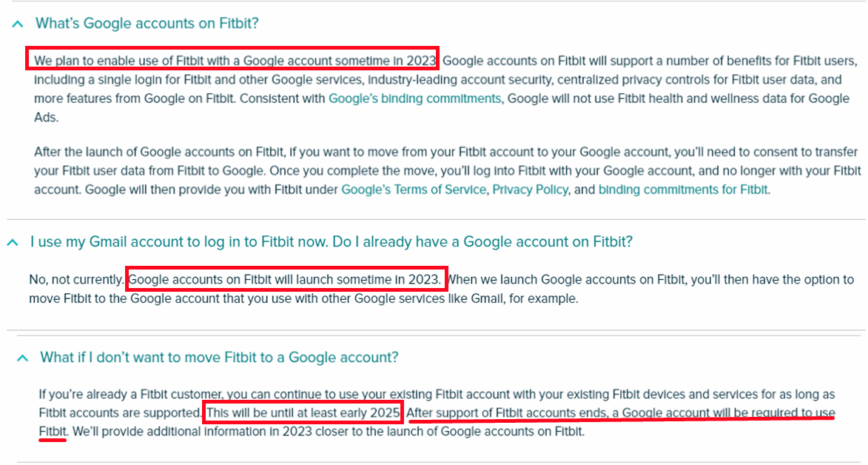This screenshot has height=465, width=868.
Task: Click the "What's Google accounts on Fitbit?" heading
Action: click(147, 23)
